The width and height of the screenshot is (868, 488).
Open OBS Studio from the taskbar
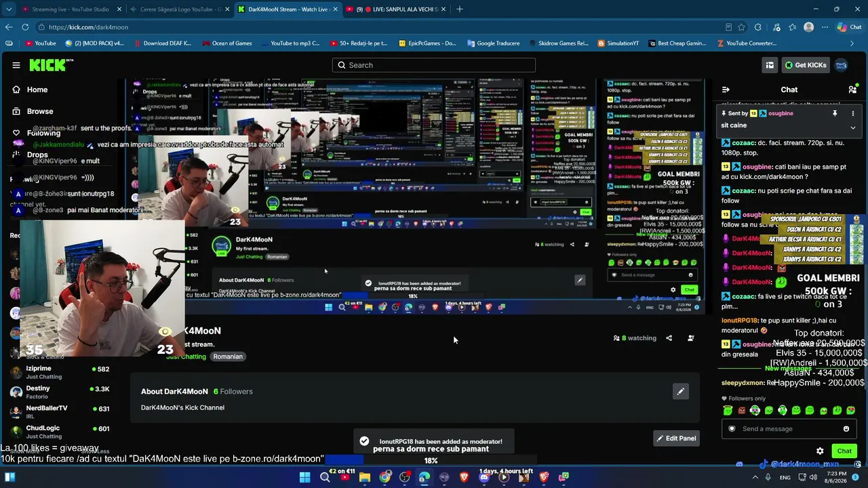[x=405, y=477]
